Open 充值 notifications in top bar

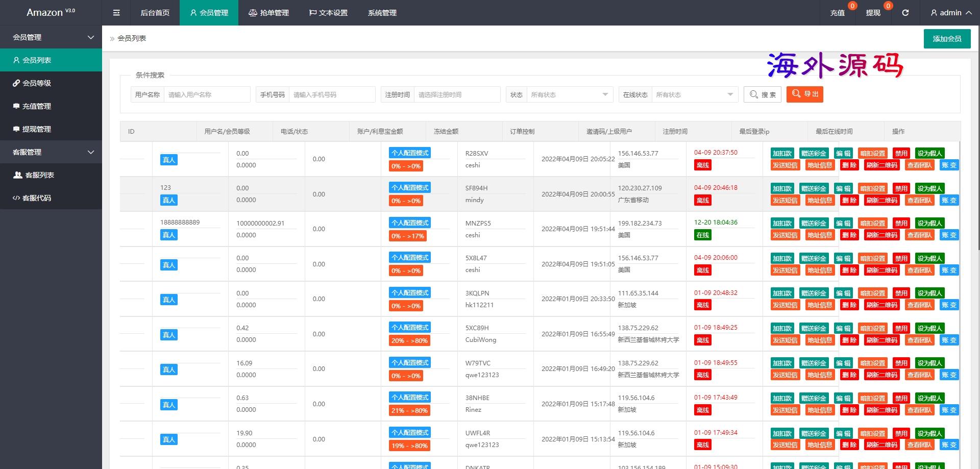838,13
